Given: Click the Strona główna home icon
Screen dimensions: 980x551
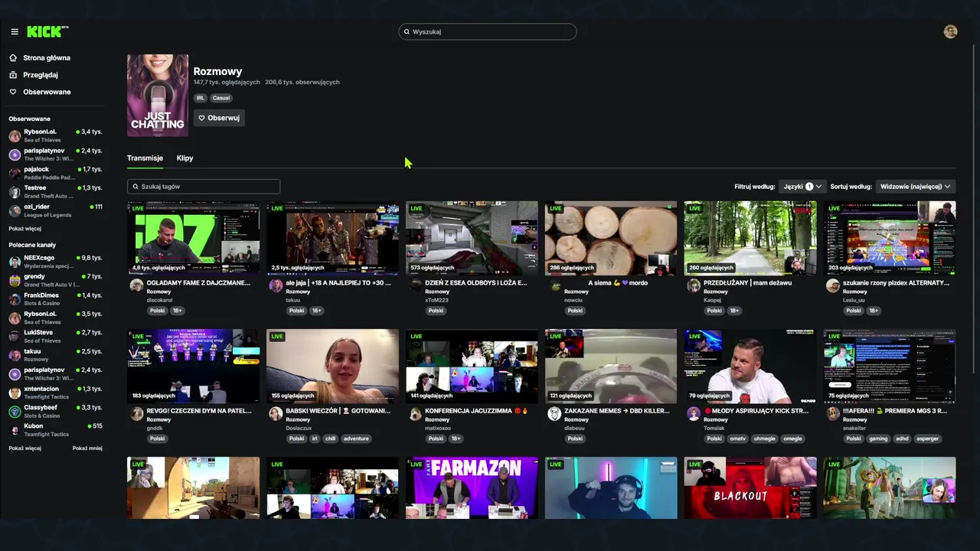Looking at the screenshot, I should pos(14,57).
